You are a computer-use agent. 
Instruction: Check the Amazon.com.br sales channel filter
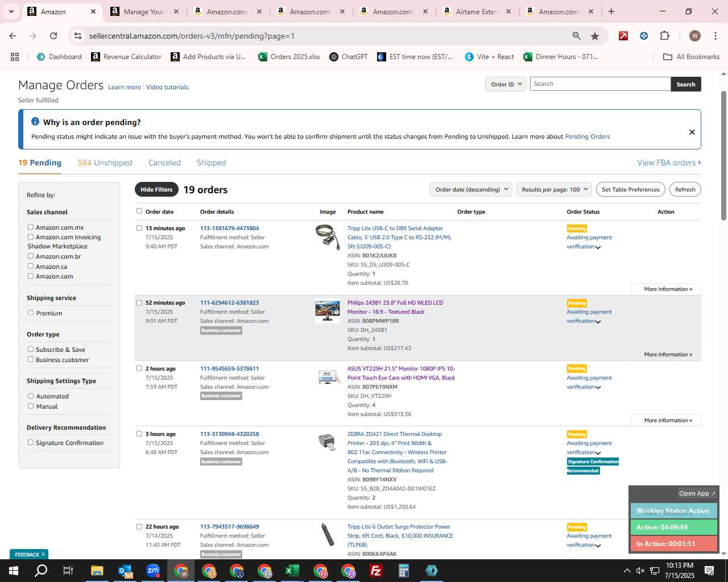(x=31, y=256)
